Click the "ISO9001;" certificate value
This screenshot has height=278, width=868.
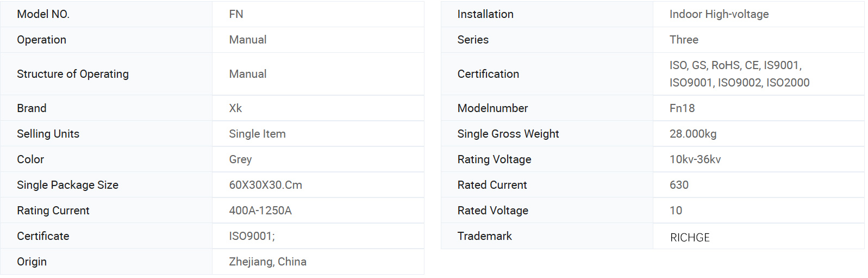[x=252, y=236]
